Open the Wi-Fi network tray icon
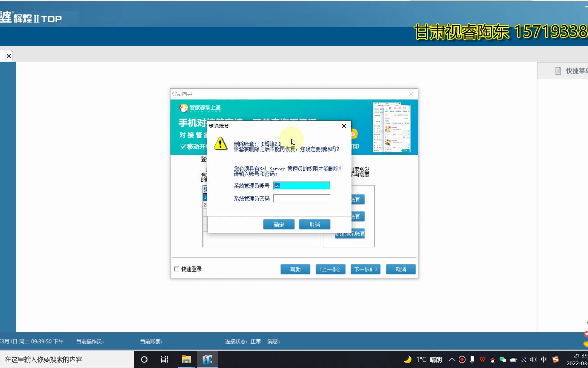This screenshot has width=588, height=368. click(x=524, y=360)
